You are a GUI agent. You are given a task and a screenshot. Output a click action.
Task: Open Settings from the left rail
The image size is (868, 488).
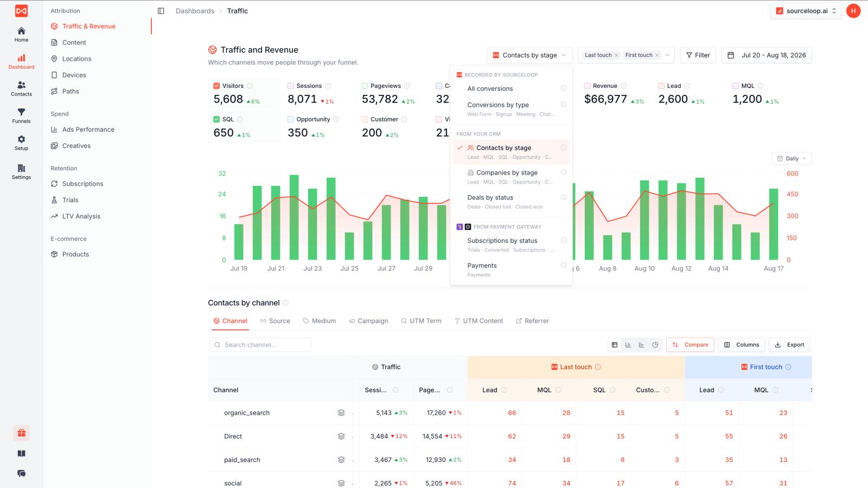[21, 171]
